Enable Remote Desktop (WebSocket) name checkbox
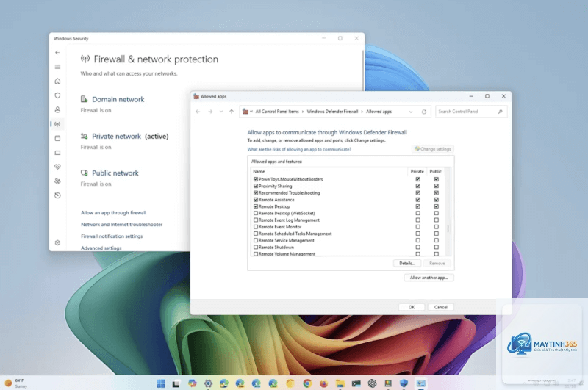This screenshot has height=390, width=588. pos(256,213)
